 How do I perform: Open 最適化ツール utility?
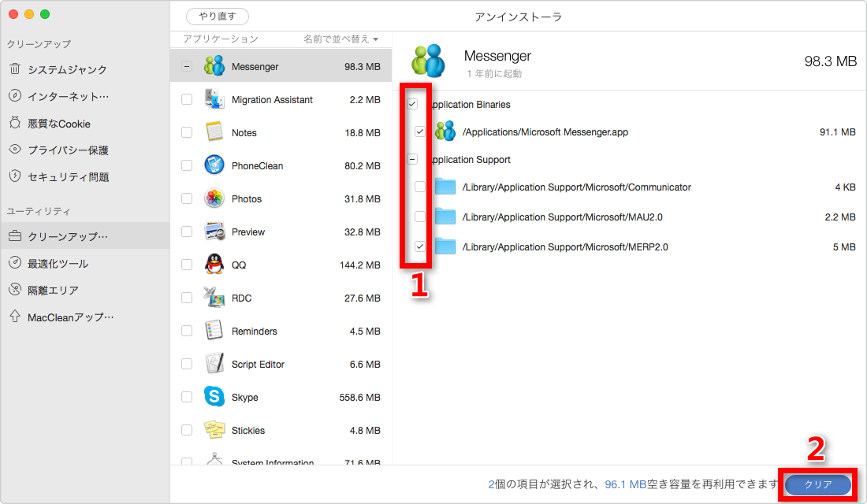(x=58, y=263)
